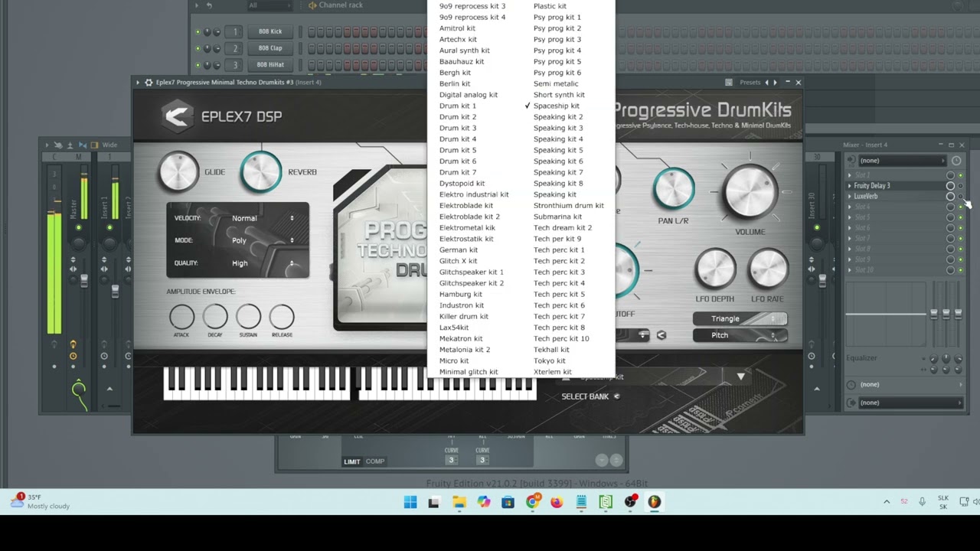Click the latency clock icon at mixer top
This screenshot has height=551, width=980.
pos(956,161)
